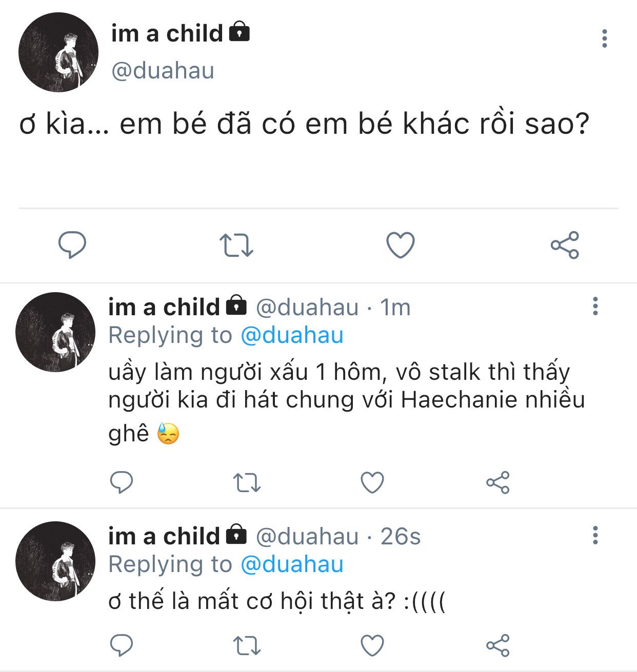Retweet the 26s reply
The image size is (637, 672).
(x=247, y=645)
